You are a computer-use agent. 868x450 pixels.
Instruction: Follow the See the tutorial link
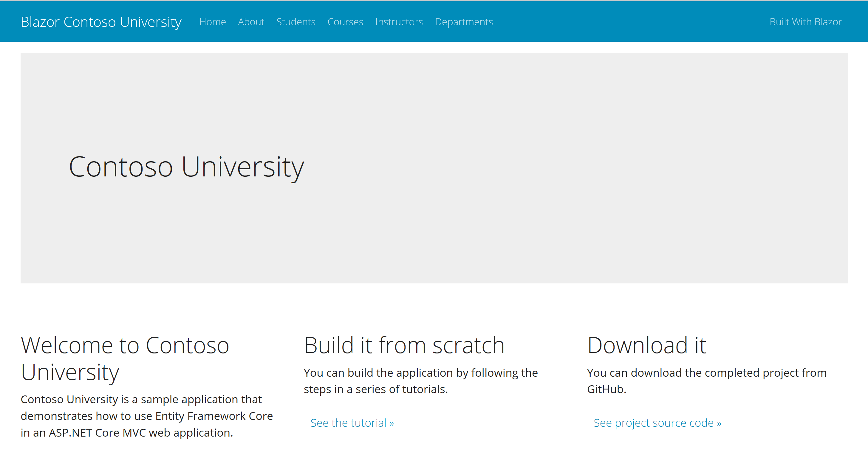click(x=352, y=423)
